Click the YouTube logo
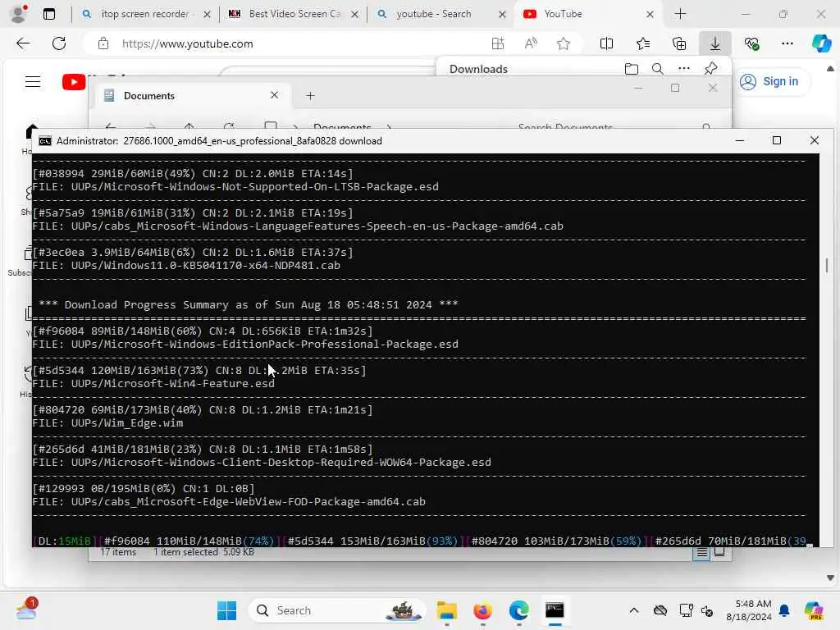This screenshot has width=840, height=630. click(x=74, y=81)
